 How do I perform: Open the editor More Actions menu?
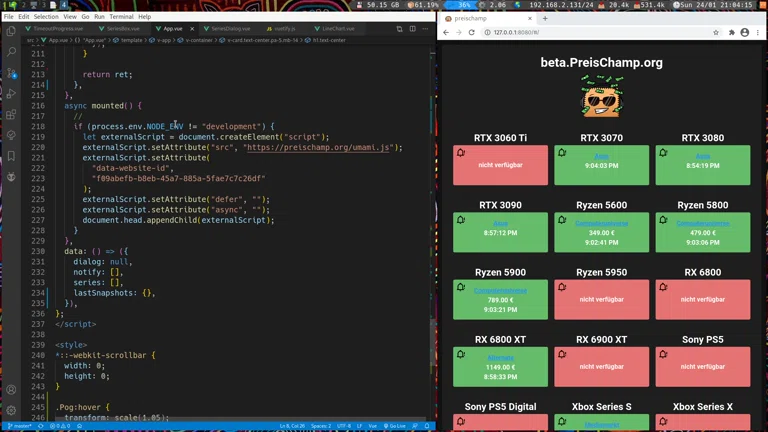pyautogui.click(x=426, y=29)
